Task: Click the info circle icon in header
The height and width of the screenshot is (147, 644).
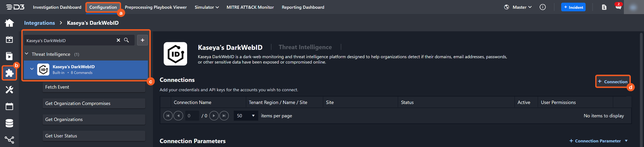Action: (543, 7)
